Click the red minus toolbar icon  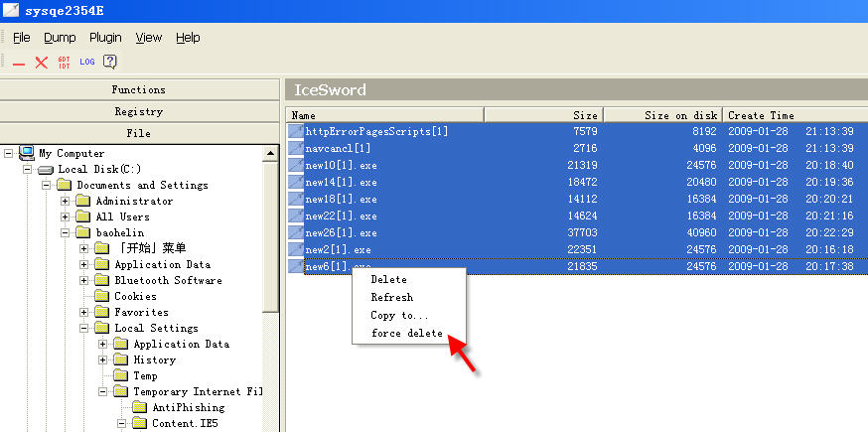point(19,63)
